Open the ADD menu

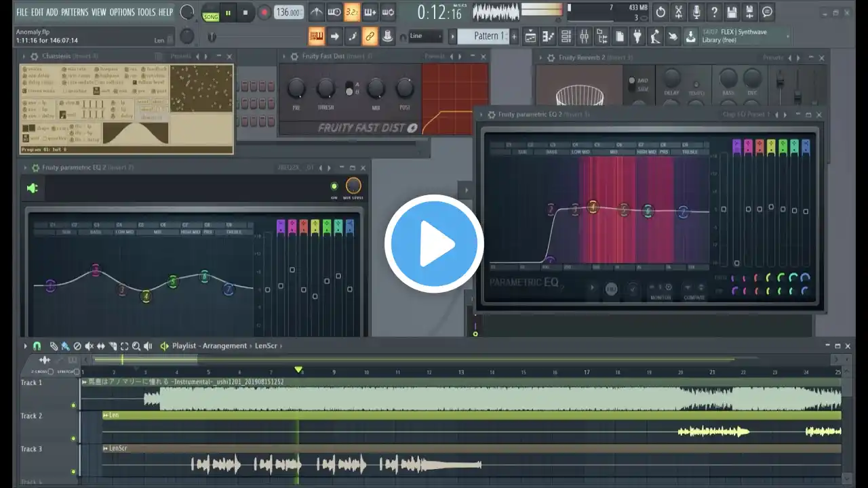point(52,12)
